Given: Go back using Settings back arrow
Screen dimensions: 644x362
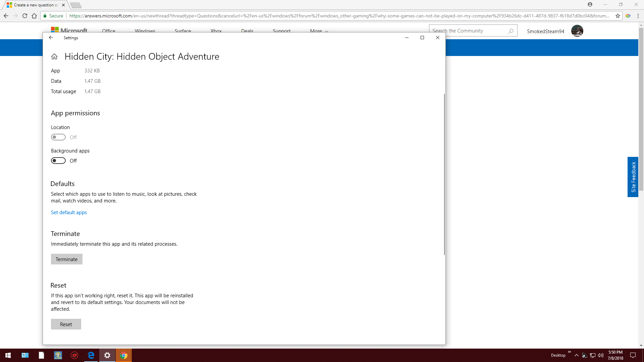Looking at the screenshot, I should tap(51, 38).
